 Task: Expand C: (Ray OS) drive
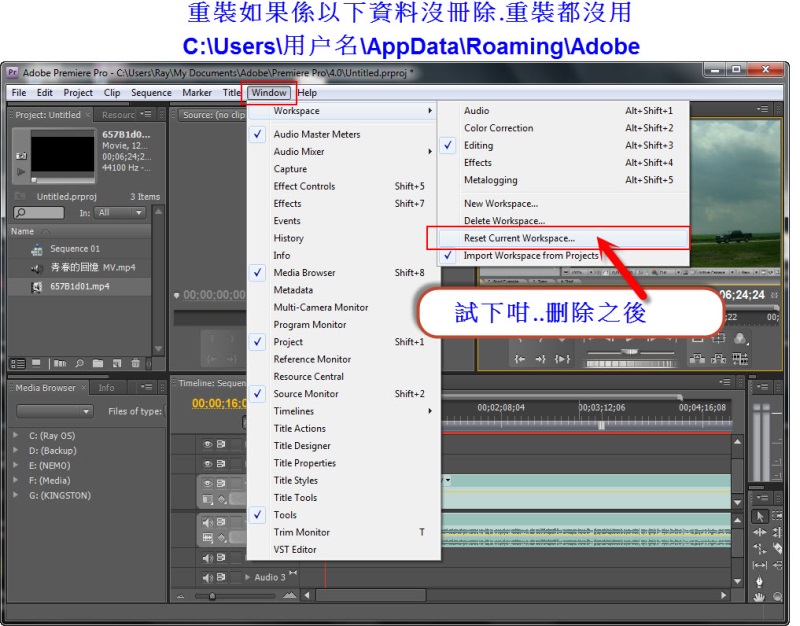pyautogui.click(x=16, y=435)
